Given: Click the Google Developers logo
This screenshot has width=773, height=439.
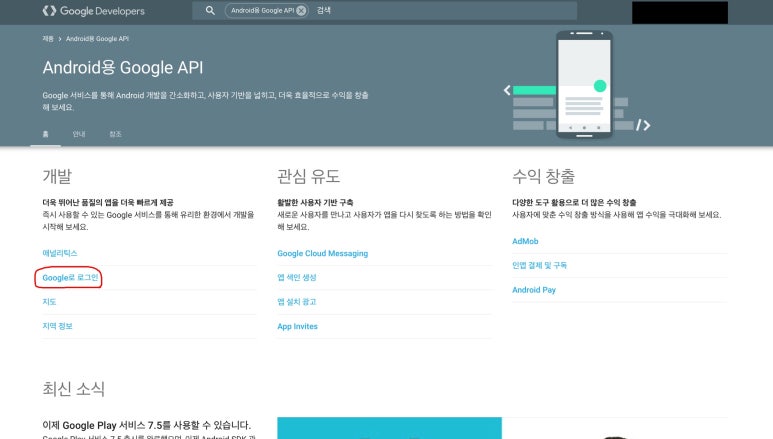Looking at the screenshot, I should point(94,11).
